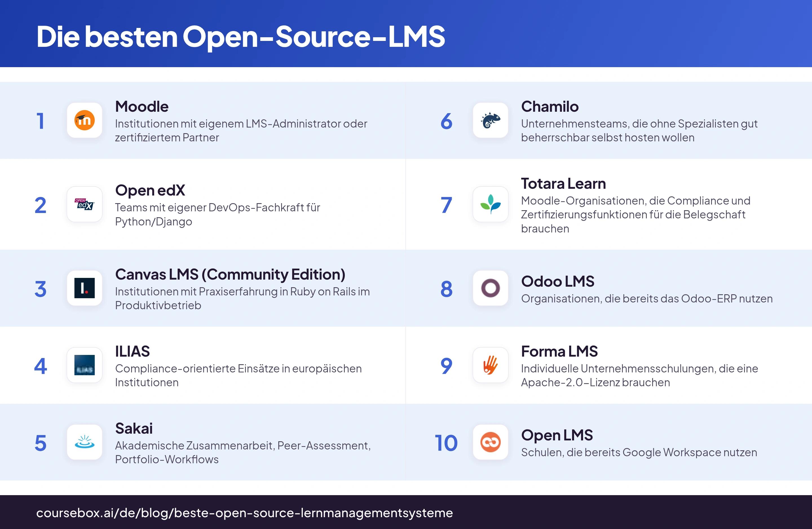Screen dimensions: 812x529
Task: Click rank number 1 beside Moodle
Action: click(x=41, y=121)
